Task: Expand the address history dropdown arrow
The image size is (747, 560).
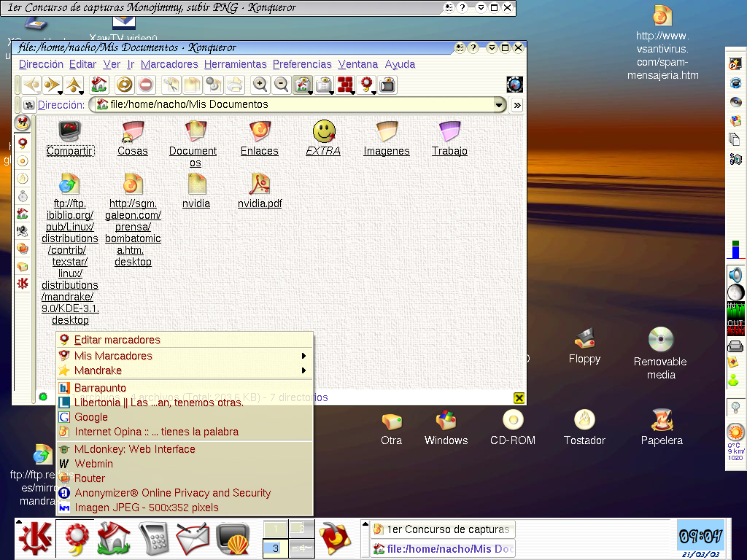Action: [x=499, y=105]
